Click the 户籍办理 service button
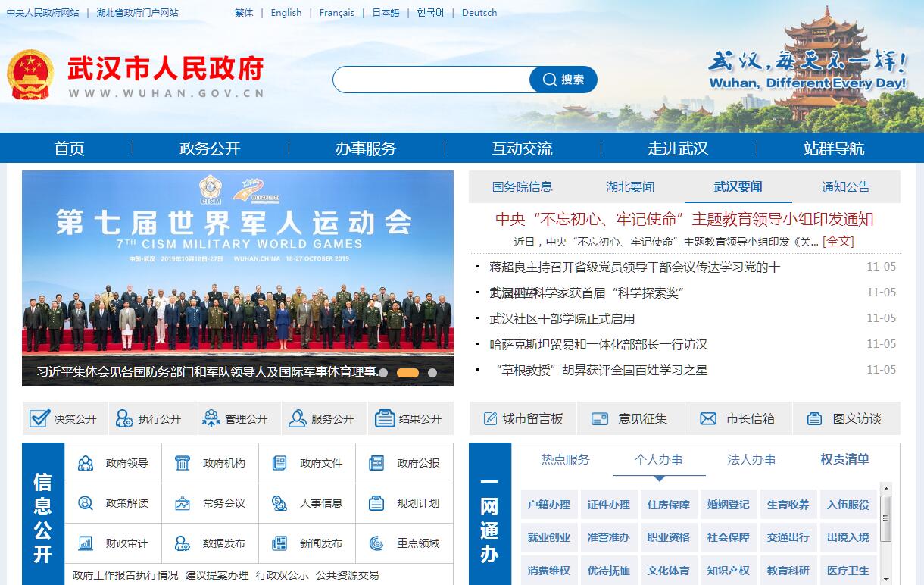The width and height of the screenshot is (924, 585). pos(549,505)
